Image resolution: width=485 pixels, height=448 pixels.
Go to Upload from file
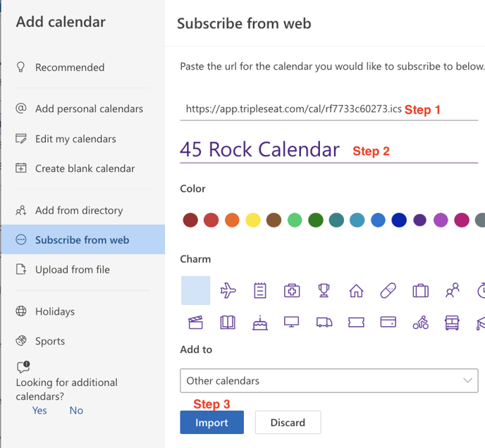(72, 270)
